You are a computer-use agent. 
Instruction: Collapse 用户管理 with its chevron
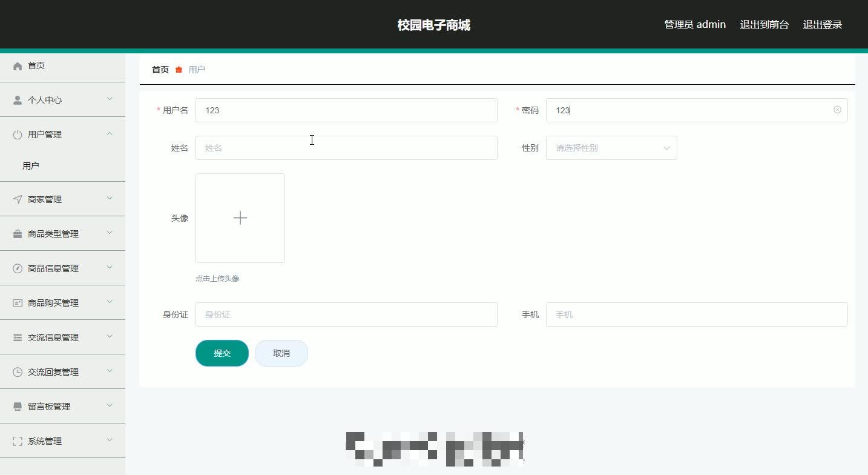tap(110, 133)
